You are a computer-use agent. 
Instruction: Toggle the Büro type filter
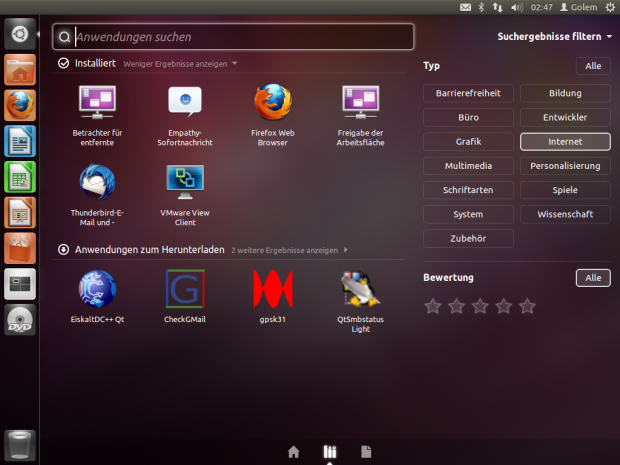468,117
